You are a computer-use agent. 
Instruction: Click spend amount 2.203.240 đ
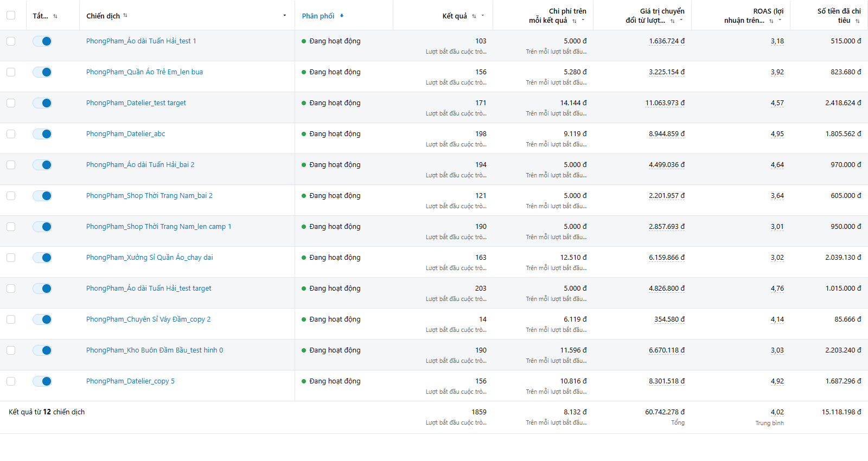pos(843,350)
